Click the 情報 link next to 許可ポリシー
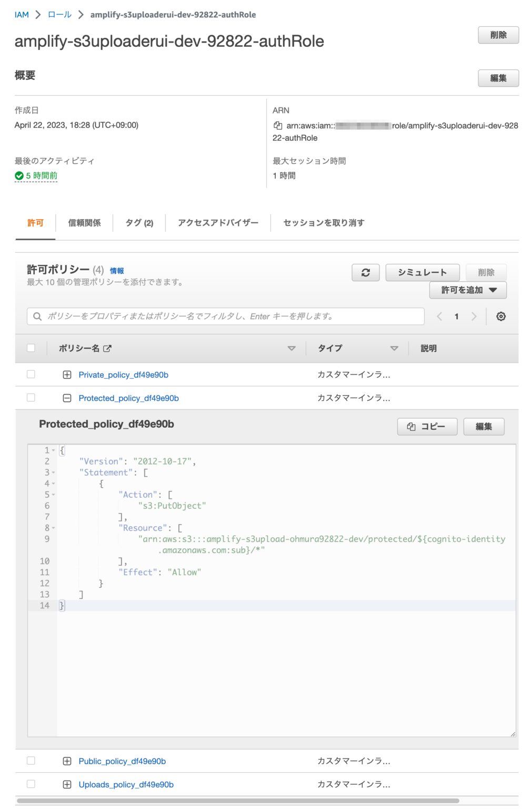 (x=117, y=270)
